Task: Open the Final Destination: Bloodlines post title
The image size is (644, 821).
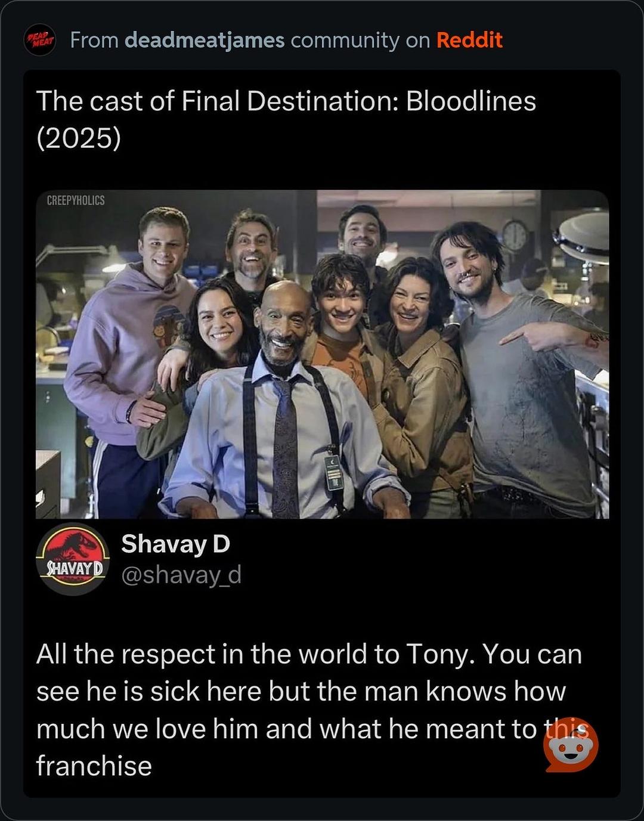Action: pyautogui.click(x=286, y=101)
